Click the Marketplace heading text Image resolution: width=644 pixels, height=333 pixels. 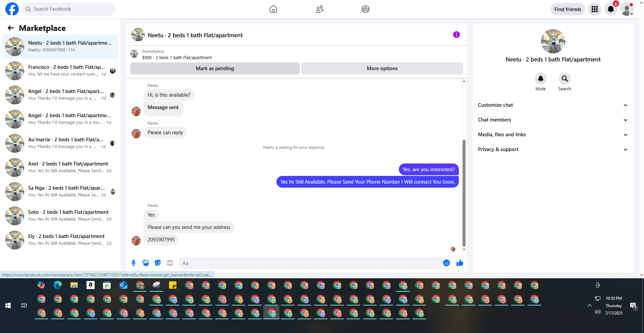click(x=42, y=28)
